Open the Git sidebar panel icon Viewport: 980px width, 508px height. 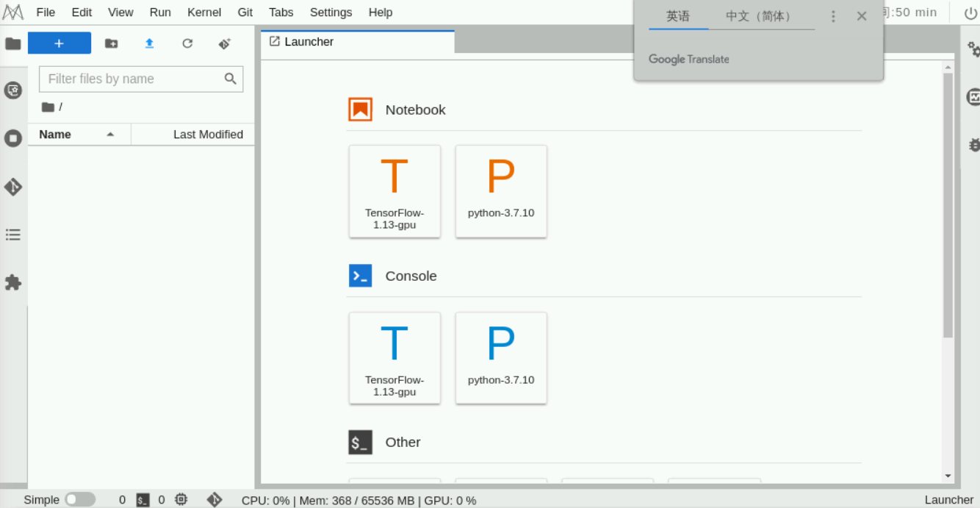[x=13, y=187]
